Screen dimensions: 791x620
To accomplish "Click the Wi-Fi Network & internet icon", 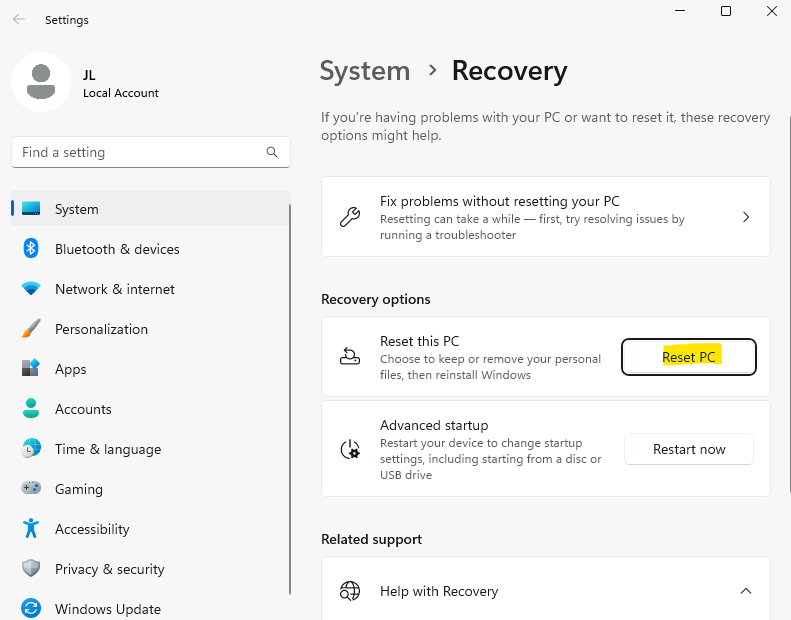I will (31, 289).
